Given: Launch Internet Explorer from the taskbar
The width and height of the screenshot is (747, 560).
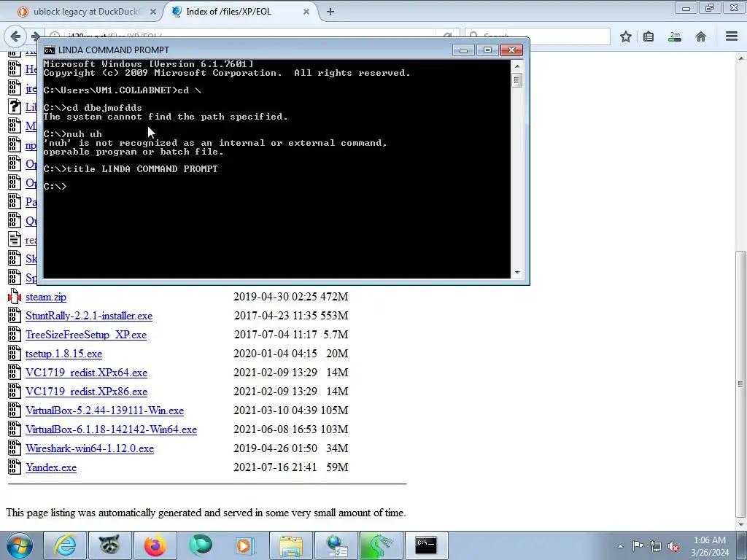Looking at the screenshot, I should tap(65, 545).
